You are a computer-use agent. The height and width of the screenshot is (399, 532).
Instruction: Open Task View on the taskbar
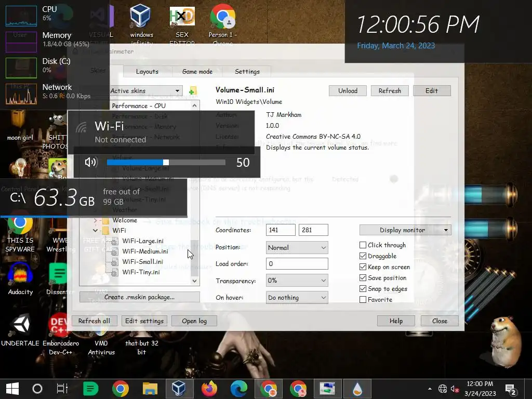pyautogui.click(x=62, y=389)
